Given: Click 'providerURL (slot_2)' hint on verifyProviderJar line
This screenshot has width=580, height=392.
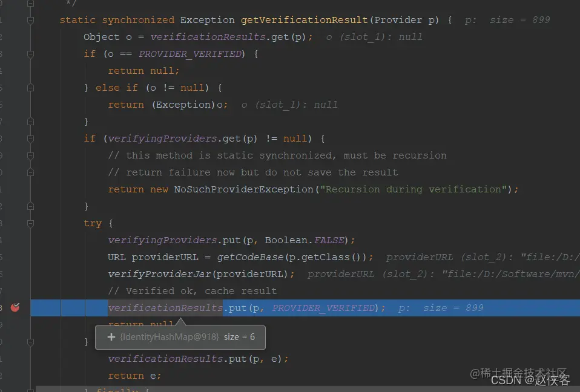Looking at the screenshot, I should [x=370, y=274].
